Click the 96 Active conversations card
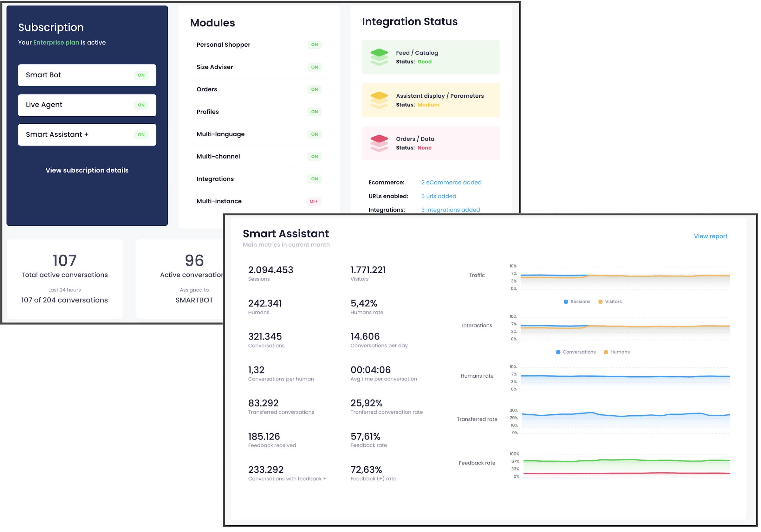The height and width of the screenshot is (532, 761). pos(180,279)
